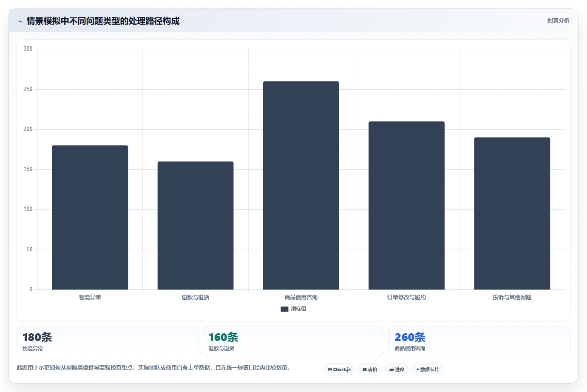587x392 pixels.
Task: Click the 100 y-axis value
Action: point(28,209)
